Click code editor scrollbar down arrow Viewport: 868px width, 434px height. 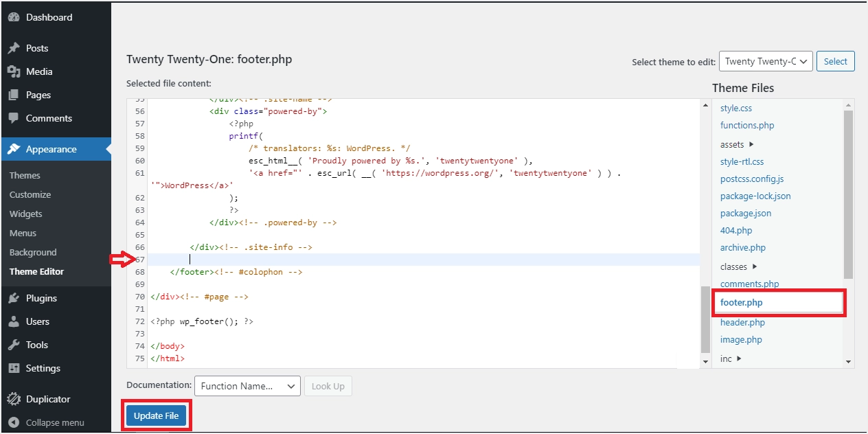[705, 361]
